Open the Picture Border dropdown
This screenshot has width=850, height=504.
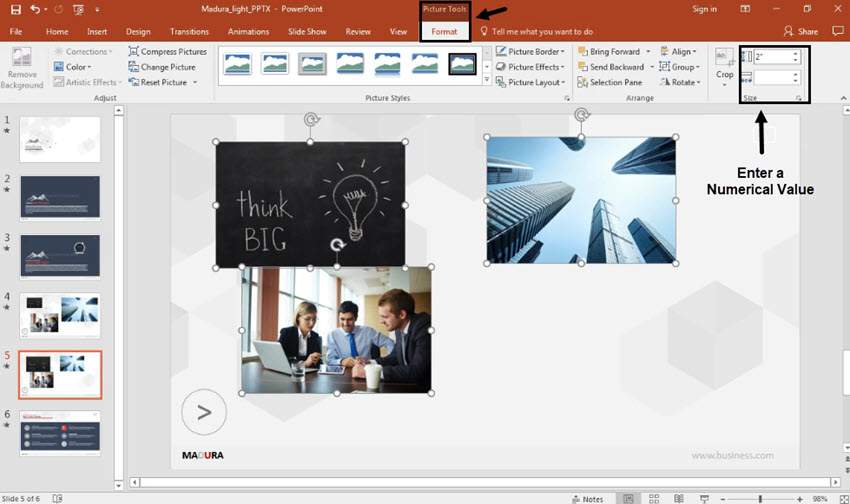(x=530, y=51)
